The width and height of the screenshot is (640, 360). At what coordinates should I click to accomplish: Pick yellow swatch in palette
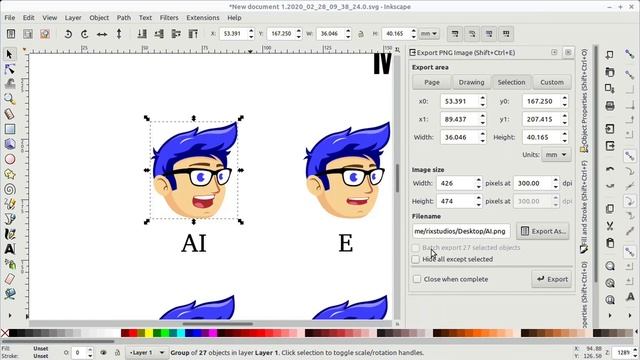tap(149, 333)
